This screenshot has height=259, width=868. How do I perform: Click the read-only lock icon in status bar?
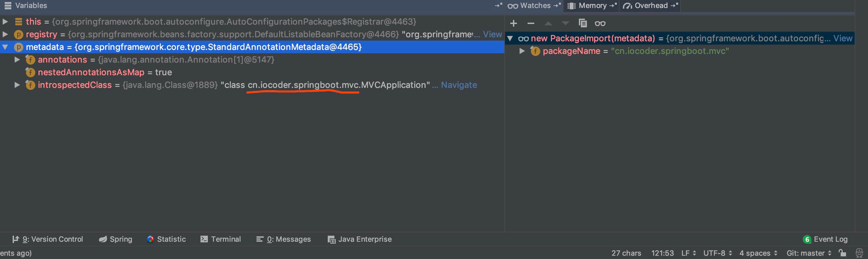[x=842, y=253]
